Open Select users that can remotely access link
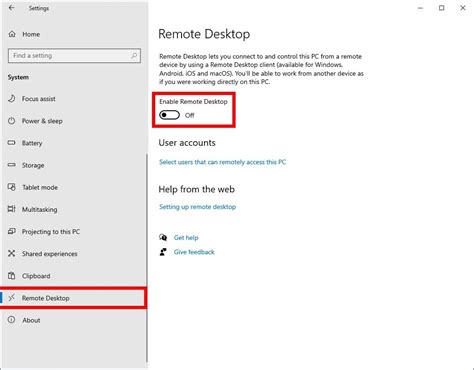This screenshot has height=370, width=474. (x=222, y=162)
